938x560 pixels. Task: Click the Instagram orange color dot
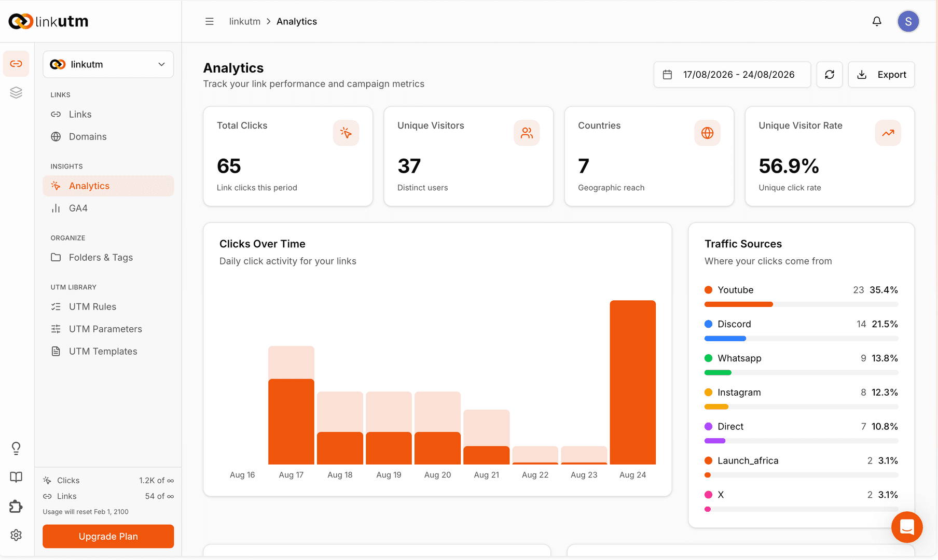(708, 393)
